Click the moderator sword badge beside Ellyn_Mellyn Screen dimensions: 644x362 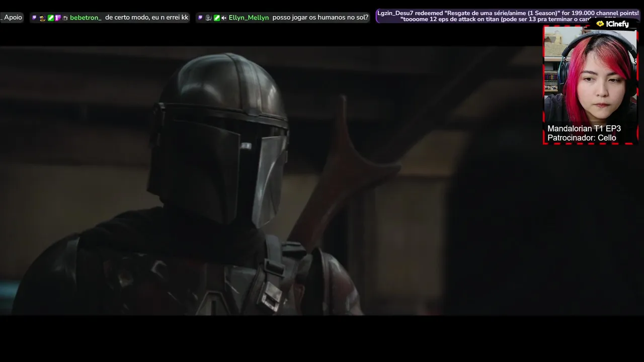(x=217, y=18)
